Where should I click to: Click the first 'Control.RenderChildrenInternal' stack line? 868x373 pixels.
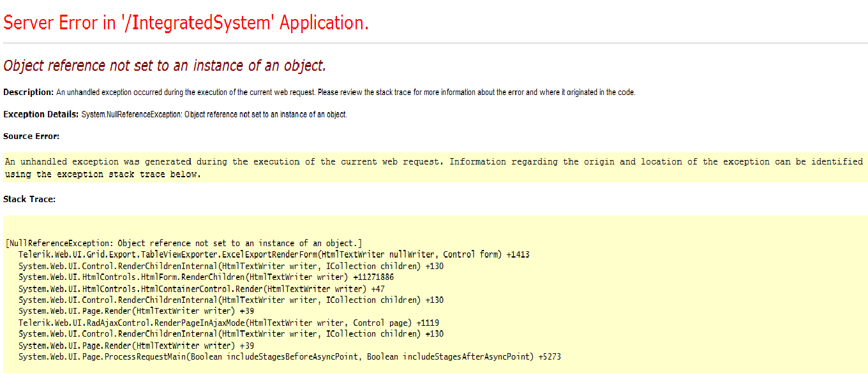[231, 266]
